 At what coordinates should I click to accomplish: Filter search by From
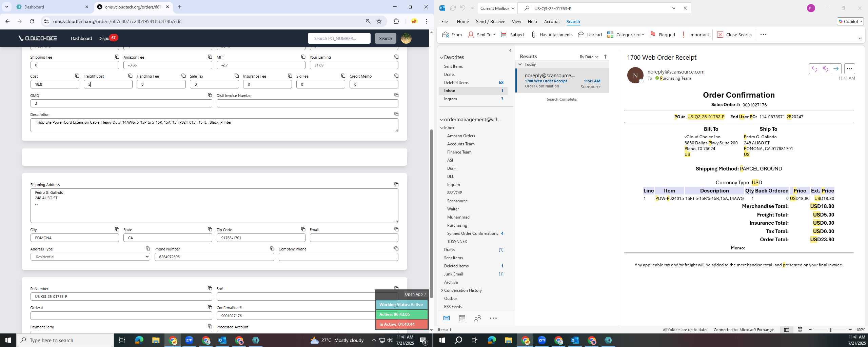click(452, 35)
